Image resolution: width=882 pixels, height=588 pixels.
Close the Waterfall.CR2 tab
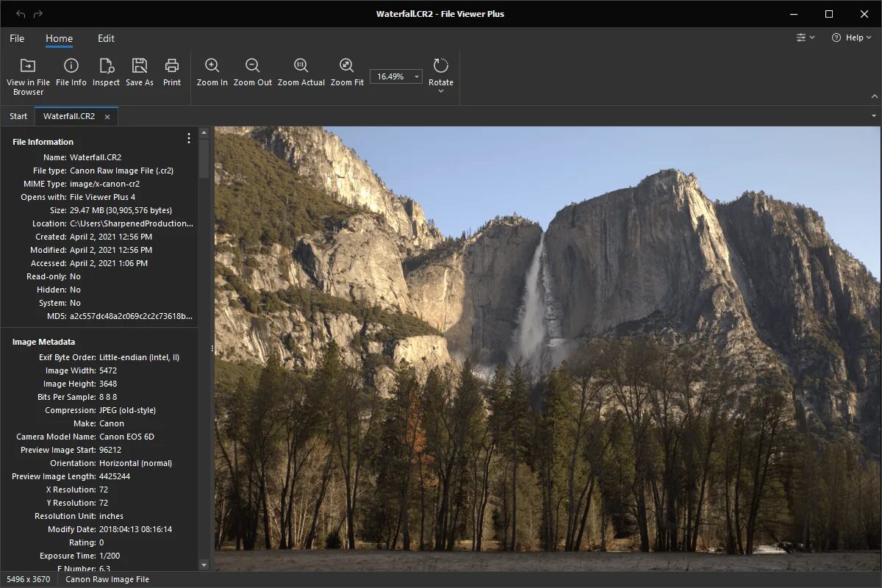[107, 117]
